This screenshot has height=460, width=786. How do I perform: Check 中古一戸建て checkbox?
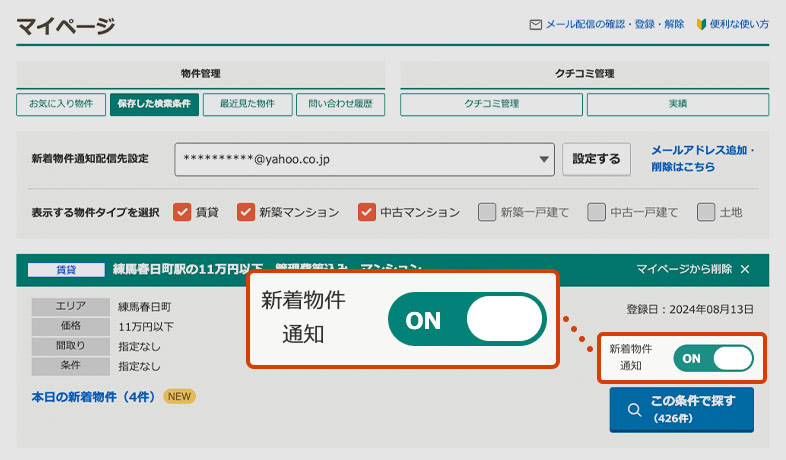(x=596, y=212)
